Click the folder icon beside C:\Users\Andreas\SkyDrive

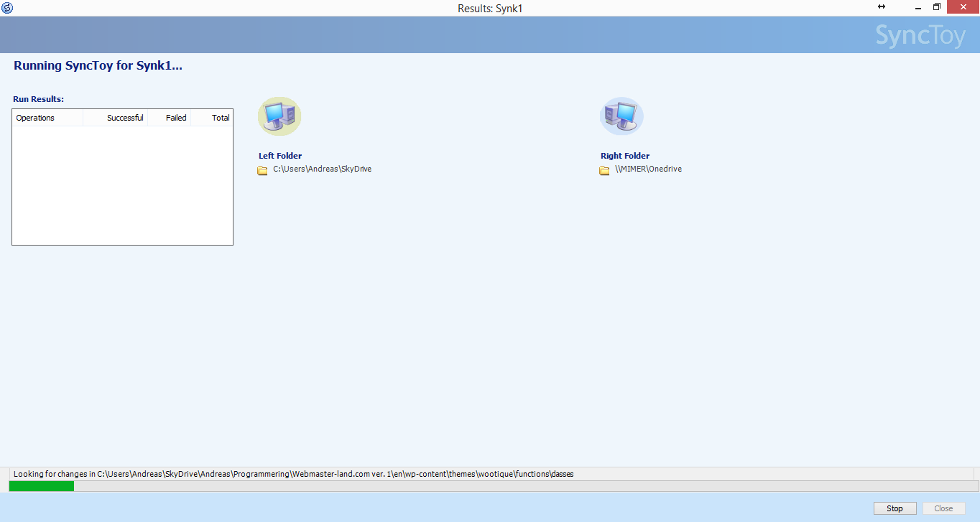pyautogui.click(x=262, y=170)
